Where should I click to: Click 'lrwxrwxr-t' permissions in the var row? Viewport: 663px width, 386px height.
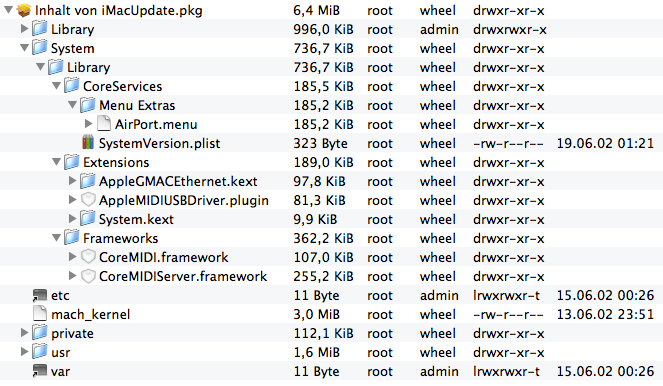506,371
